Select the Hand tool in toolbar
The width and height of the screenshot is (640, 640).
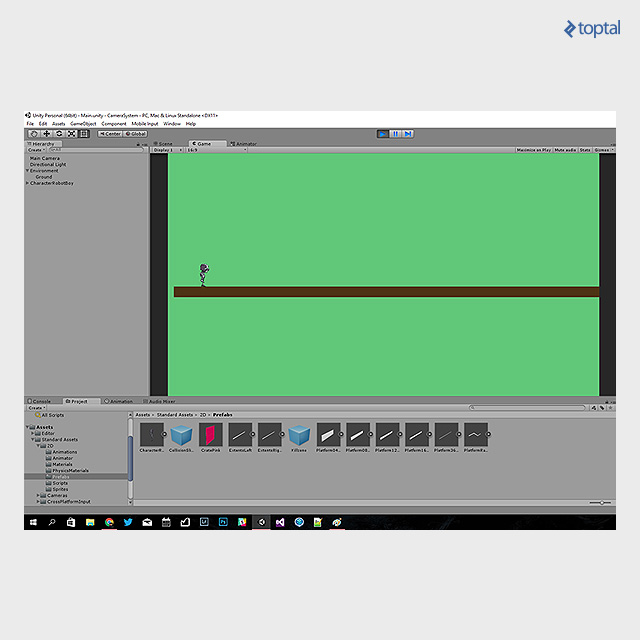[34, 133]
